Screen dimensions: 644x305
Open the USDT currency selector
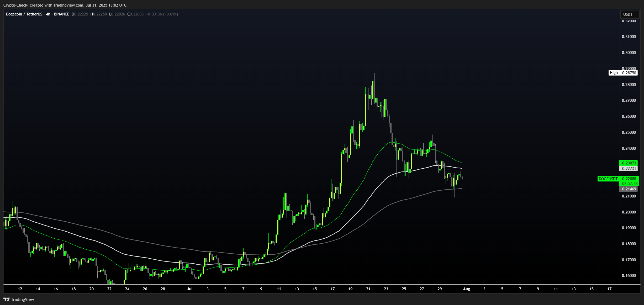click(x=629, y=14)
